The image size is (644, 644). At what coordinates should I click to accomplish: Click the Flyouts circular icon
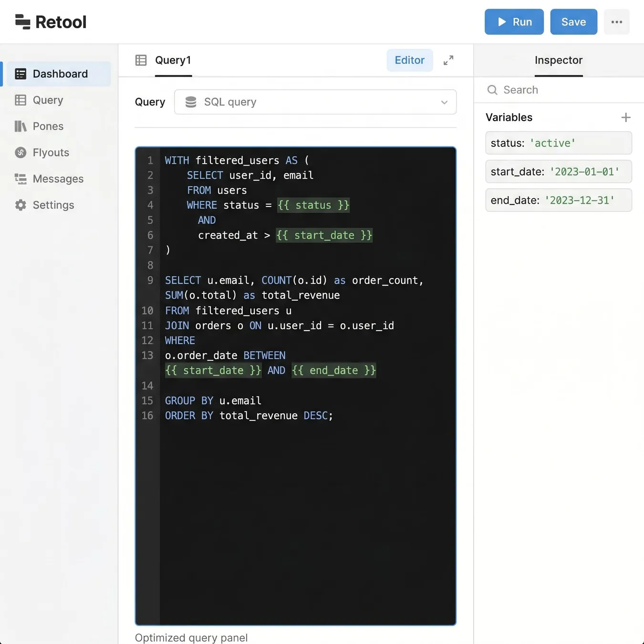coord(21,153)
